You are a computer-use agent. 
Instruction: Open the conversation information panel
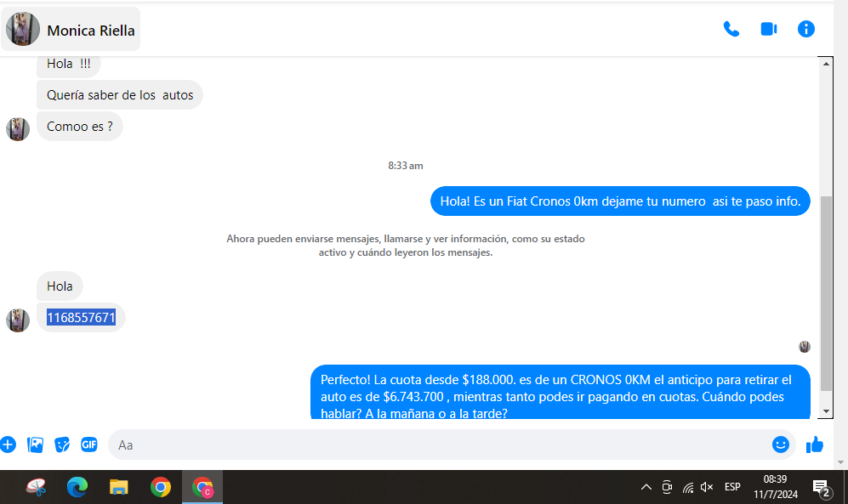pyautogui.click(x=805, y=29)
